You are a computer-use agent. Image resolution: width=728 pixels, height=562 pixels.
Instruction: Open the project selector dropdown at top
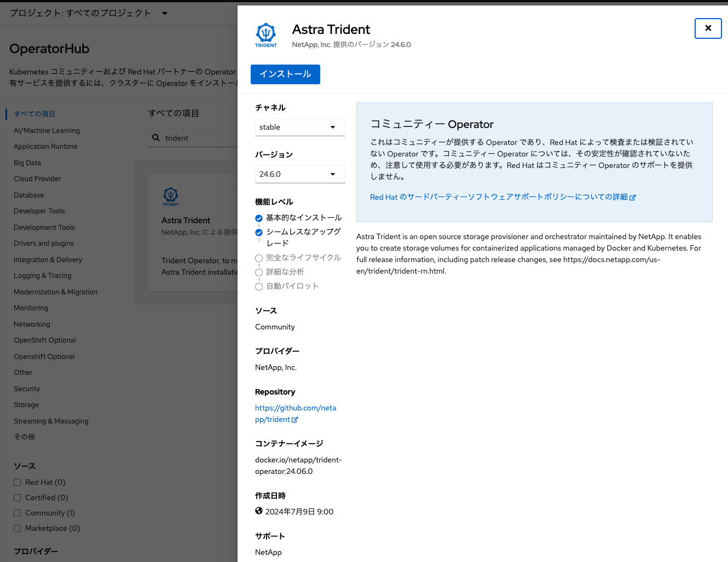(x=89, y=13)
